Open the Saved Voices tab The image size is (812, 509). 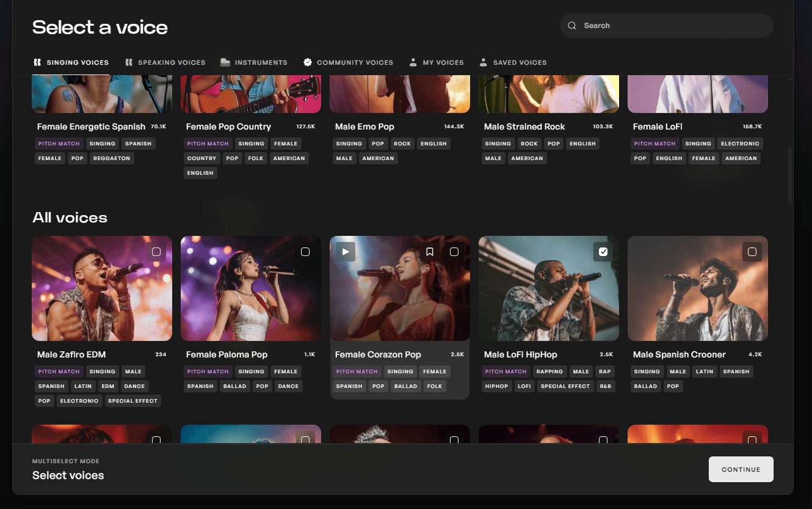[513, 62]
